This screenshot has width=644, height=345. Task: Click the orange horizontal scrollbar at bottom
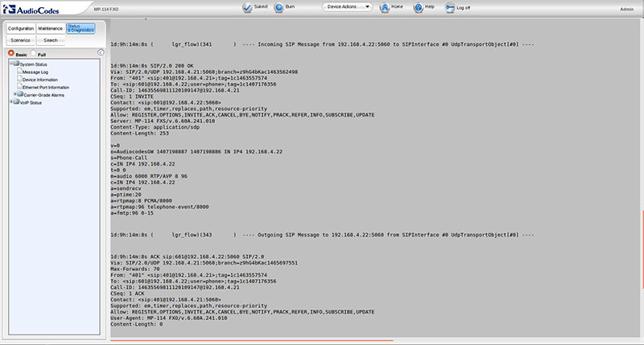(252, 340)
